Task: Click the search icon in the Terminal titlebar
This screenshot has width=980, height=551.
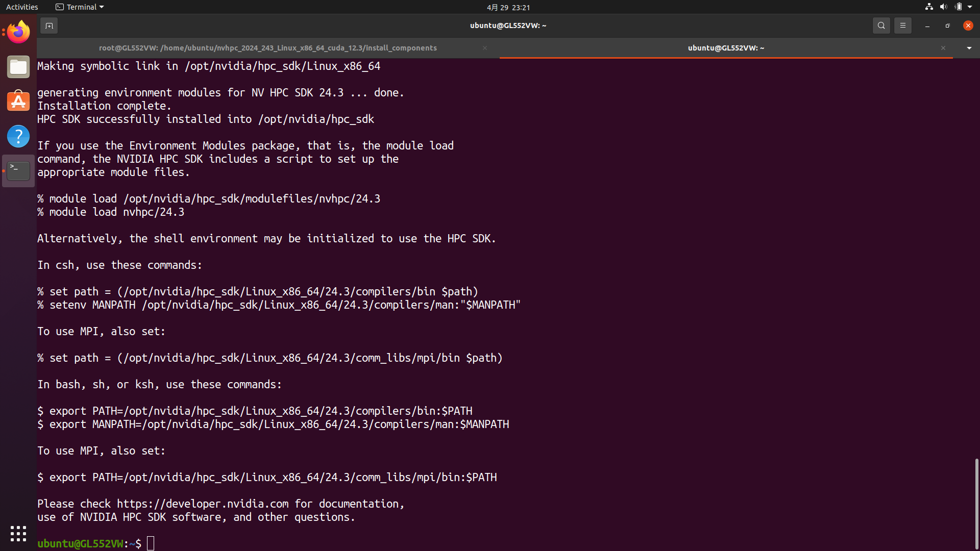Action: [x=881, y=25]
